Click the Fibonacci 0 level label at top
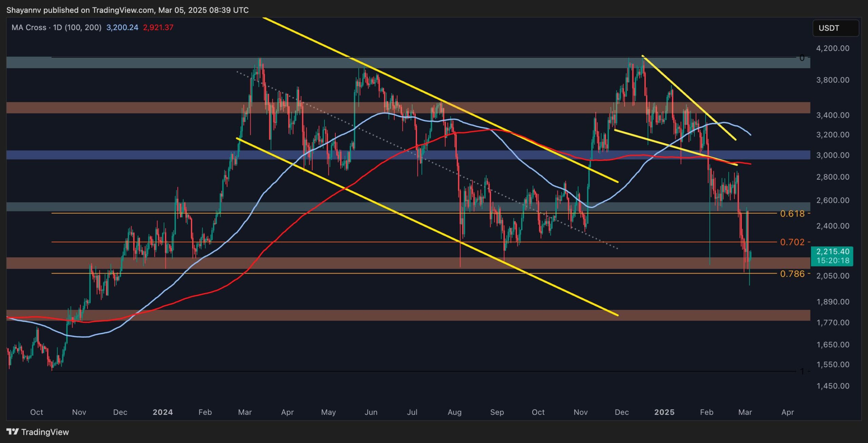This screenshot has height=443, width=868. (802, 58)
